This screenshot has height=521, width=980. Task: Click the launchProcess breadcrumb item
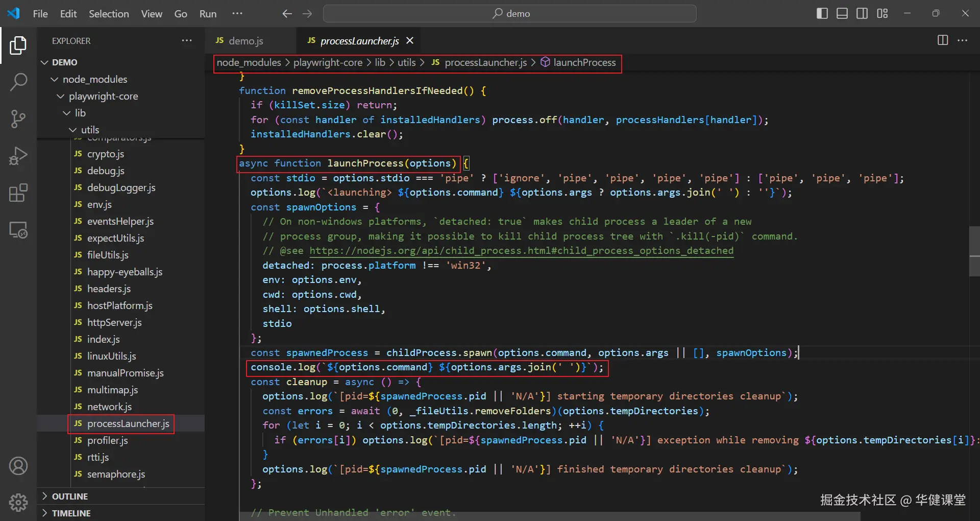(584, 63)
